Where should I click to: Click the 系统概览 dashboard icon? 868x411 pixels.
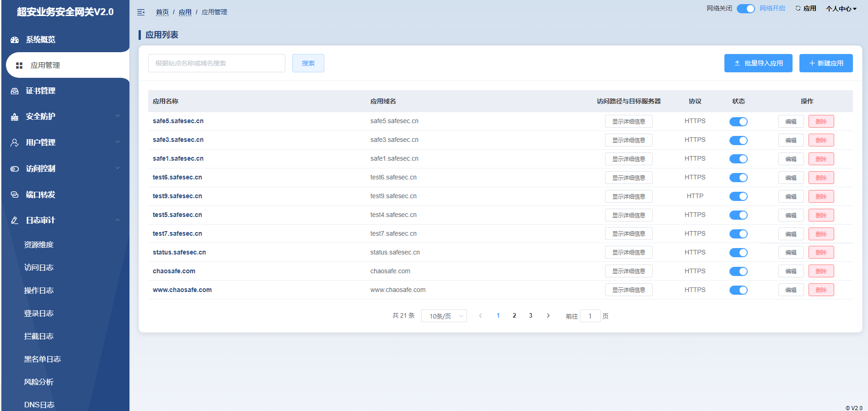[15, 40]
